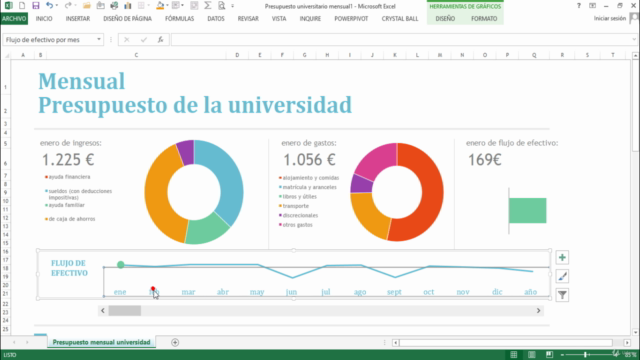Click the month scrollbar gray thumb

(x=124, y=311)
